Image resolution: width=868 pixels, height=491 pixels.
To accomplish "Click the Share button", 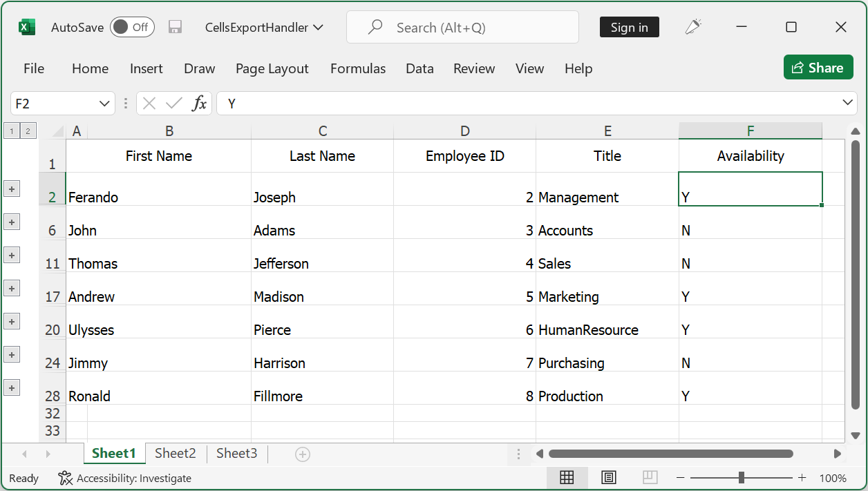I will pos(818,68).
